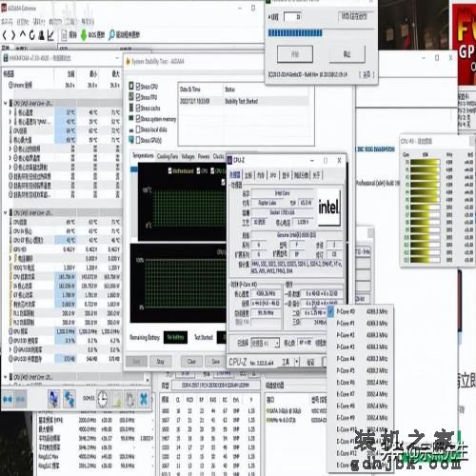
Task: Click the Stress CPU chip icon
Action: (131, 86)
